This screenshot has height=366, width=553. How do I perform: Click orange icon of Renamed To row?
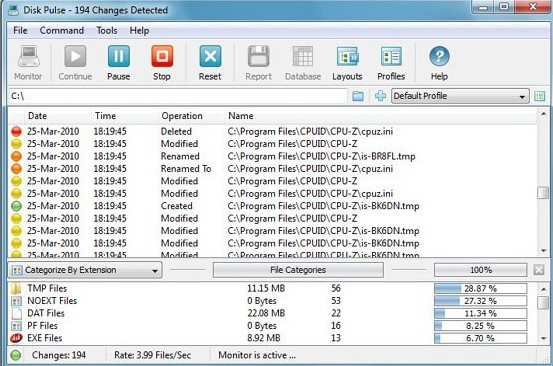click(x=16, y=169)
